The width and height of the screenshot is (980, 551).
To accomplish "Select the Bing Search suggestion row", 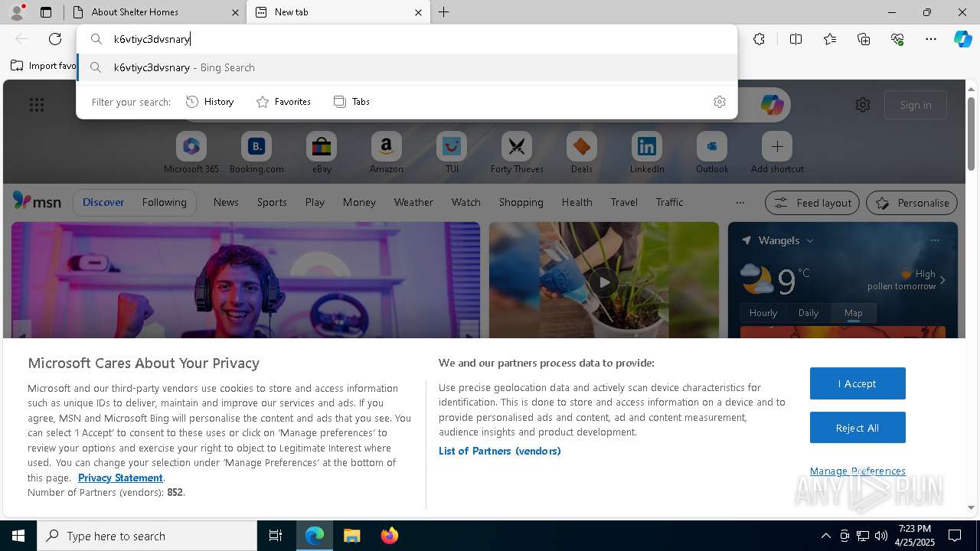I will pos(407,67).
